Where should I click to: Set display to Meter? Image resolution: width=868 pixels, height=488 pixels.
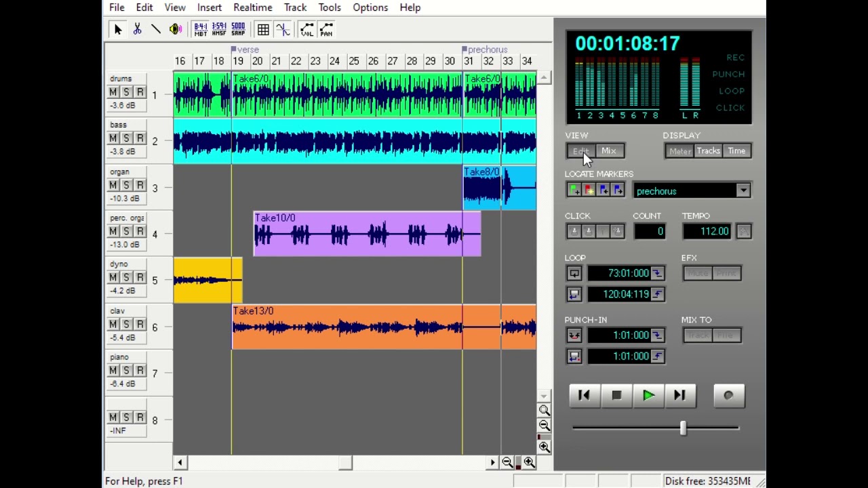pos(679,151)
